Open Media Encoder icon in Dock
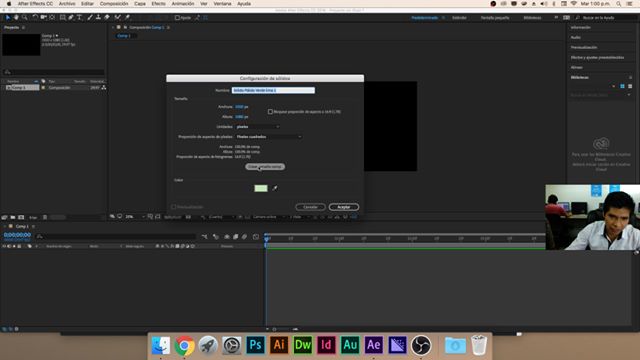 click(397, 345)
